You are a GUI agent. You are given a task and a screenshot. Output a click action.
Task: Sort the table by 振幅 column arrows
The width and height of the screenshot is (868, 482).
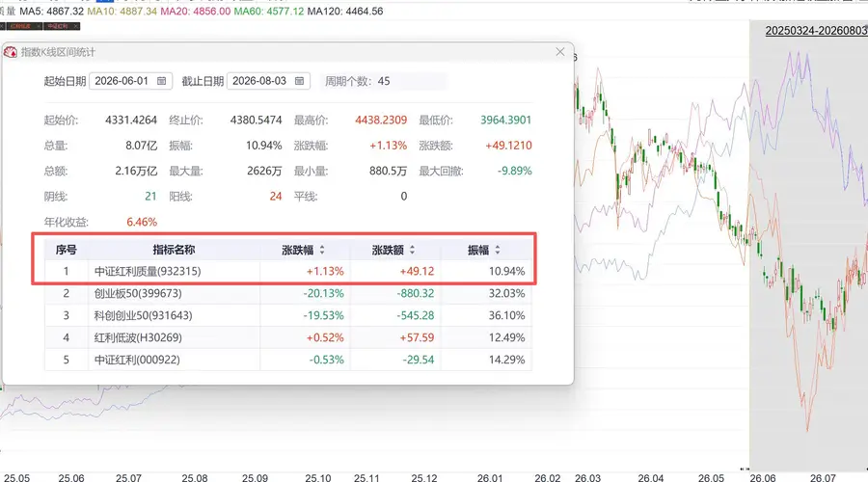[498, 250]
